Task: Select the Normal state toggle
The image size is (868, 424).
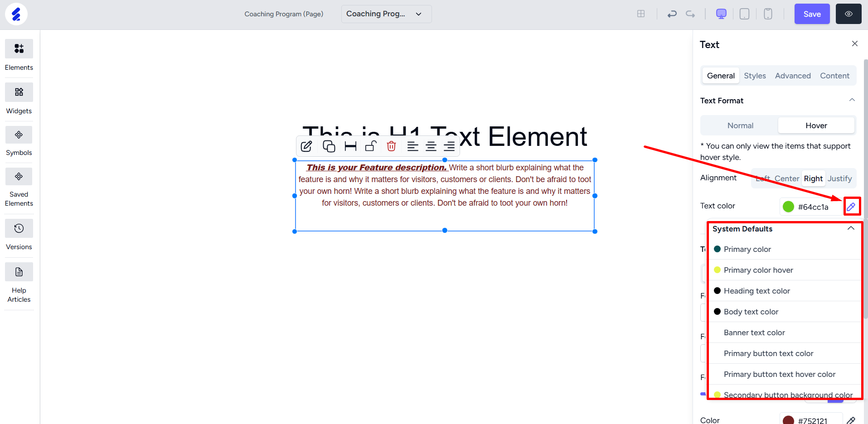Action: click(740, 125)
